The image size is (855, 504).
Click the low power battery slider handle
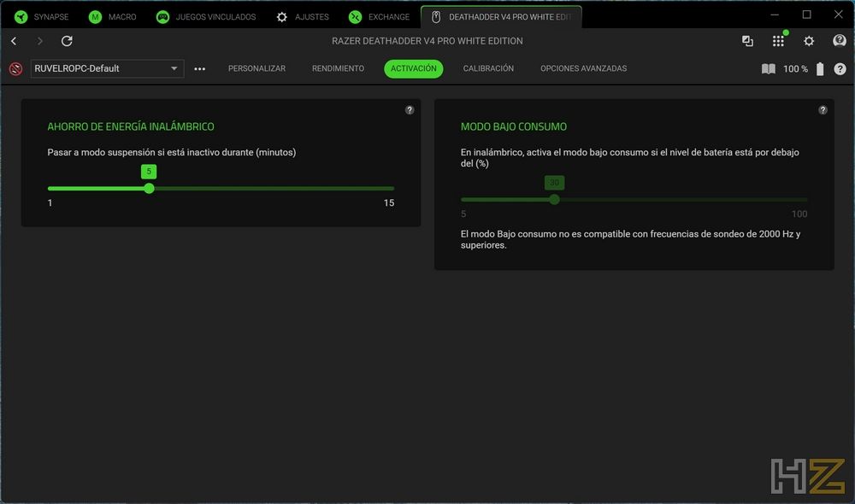[x=555, y=199]
